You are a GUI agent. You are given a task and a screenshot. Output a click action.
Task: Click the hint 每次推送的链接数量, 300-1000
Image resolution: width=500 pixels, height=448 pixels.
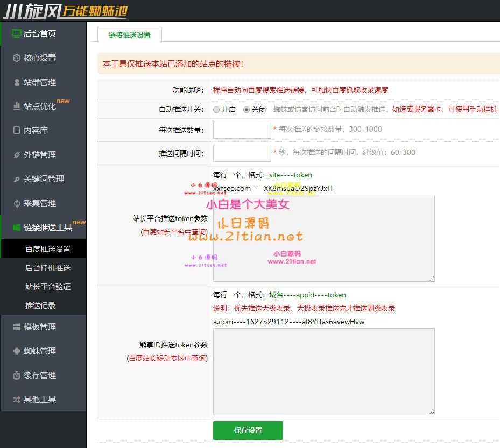click(330, 129)
